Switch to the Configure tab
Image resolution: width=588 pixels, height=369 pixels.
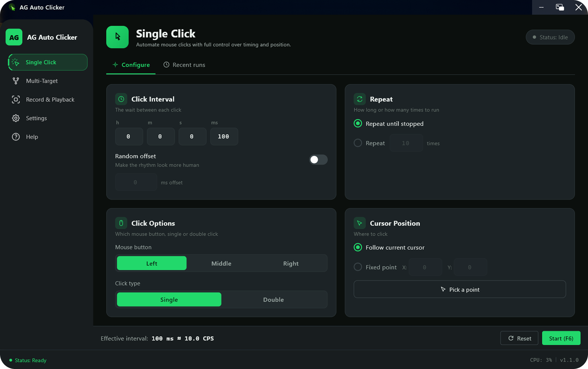pos(131,65)
